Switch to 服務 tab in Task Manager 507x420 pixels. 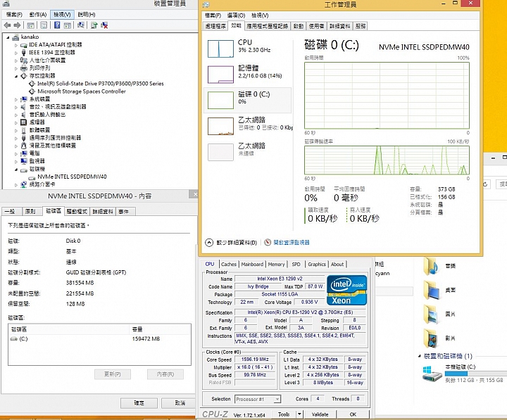(361, 26)
